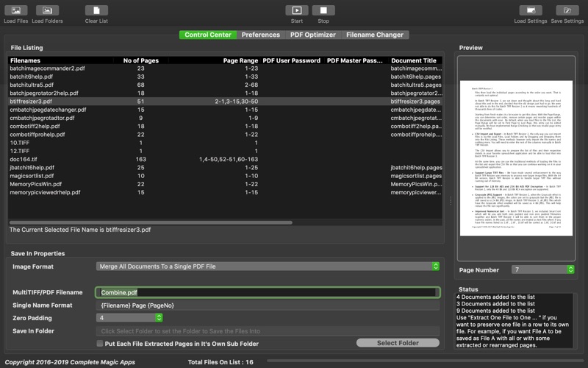Click the Single Name Format field
Screen dimensions: 588x368
click(x=268, y=305)
